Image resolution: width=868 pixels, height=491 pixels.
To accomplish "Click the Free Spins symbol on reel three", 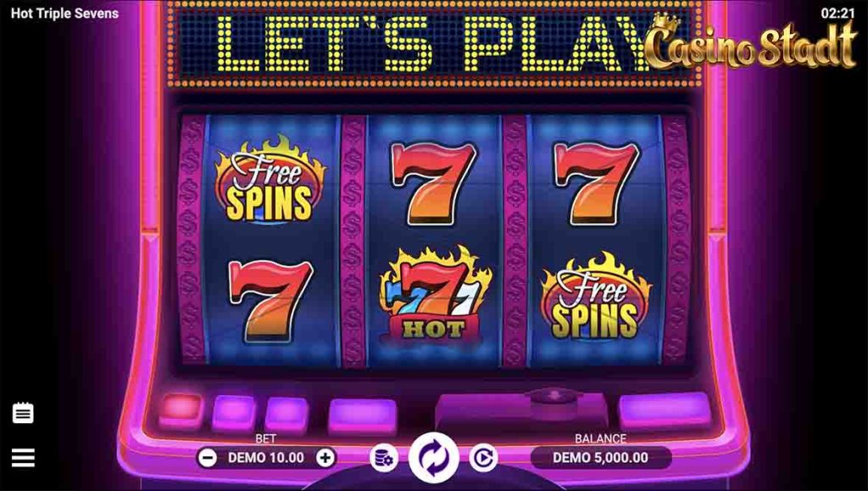I will [x=596, y=297].
